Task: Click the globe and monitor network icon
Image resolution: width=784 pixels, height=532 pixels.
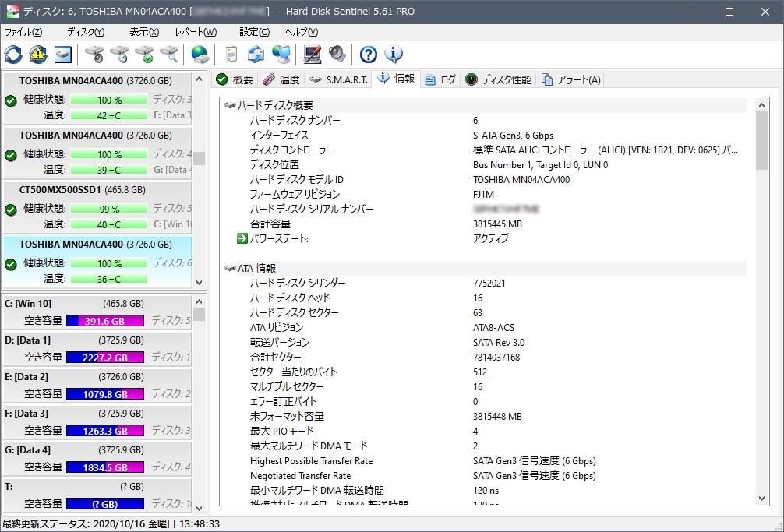Action: [281, 55]
